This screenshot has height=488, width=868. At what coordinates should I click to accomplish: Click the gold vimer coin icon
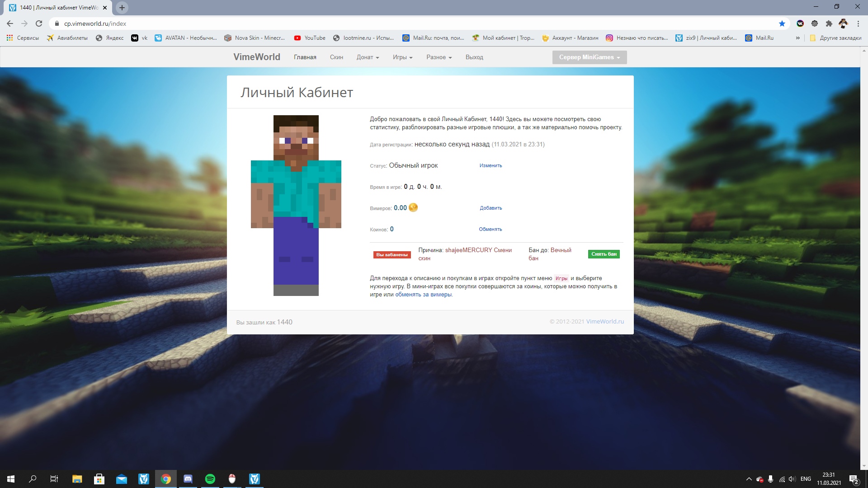point(413,207)
